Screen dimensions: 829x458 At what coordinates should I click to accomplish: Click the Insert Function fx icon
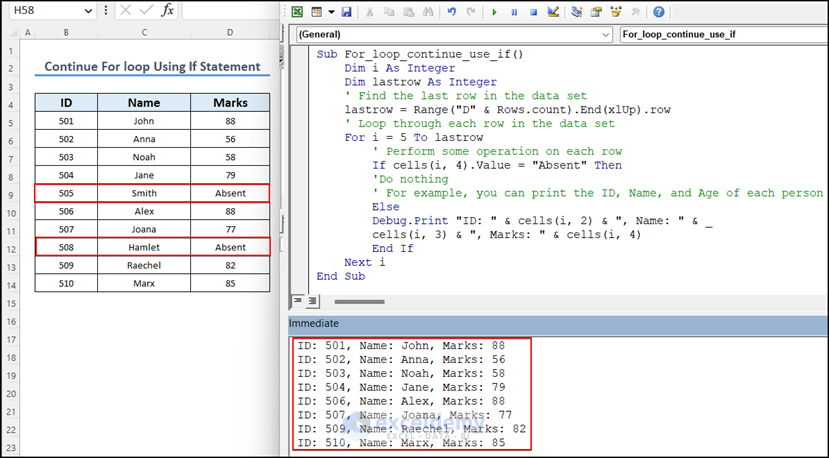point(167,10)
